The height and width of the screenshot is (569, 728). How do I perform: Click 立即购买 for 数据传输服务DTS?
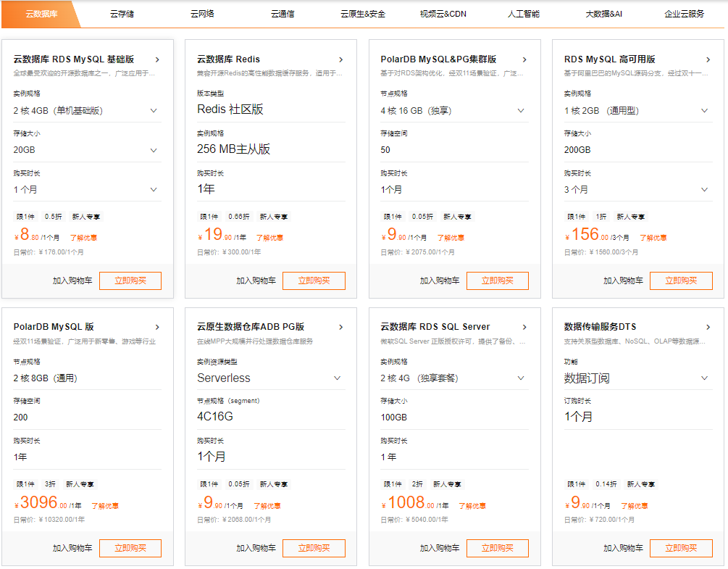point(681,548)
